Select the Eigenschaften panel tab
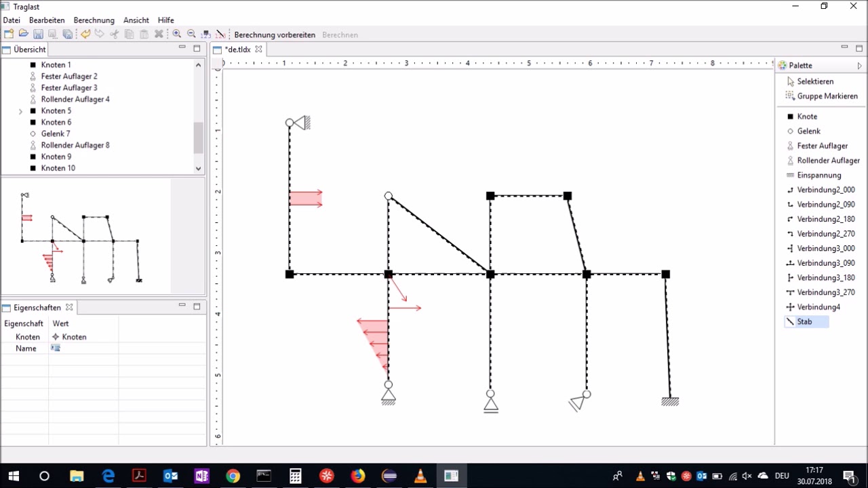 pyautogui.click(x=37, y=307)
